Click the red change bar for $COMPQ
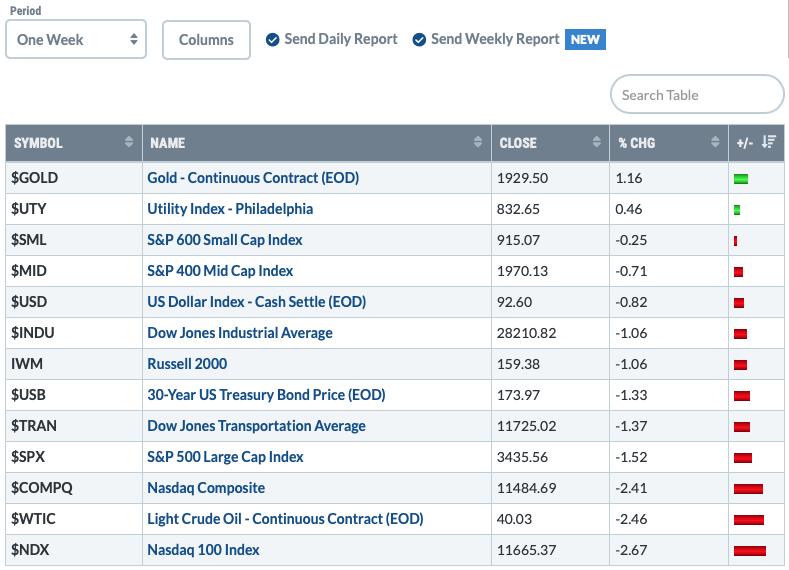The height and width of the screenshot is (570, 789). tap(748, 489)
